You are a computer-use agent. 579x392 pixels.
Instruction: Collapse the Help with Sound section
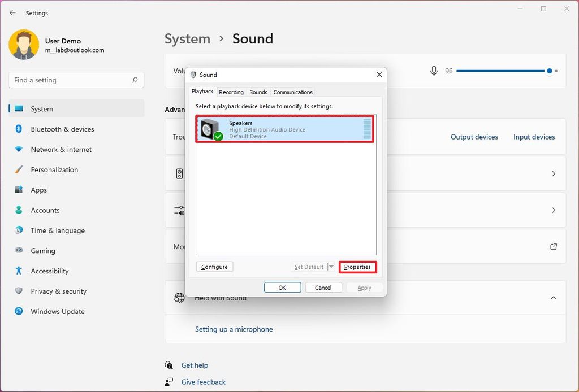pyautogui.click(x=553, y=298)
